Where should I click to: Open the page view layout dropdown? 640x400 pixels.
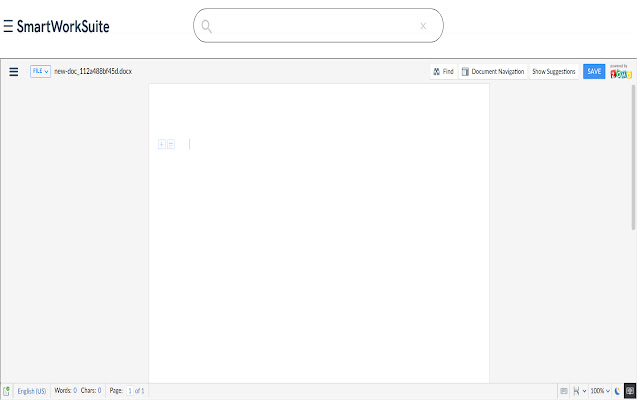(580, 391)
